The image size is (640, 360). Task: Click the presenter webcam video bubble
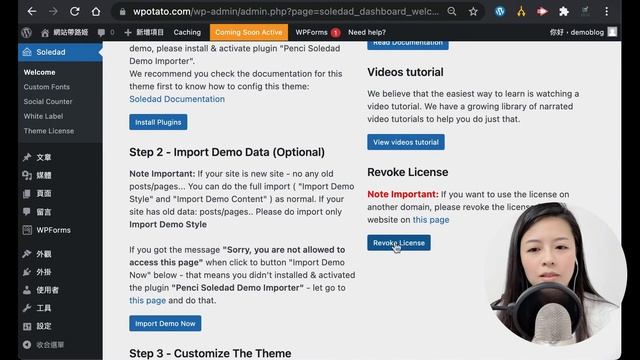coord(556,274)
